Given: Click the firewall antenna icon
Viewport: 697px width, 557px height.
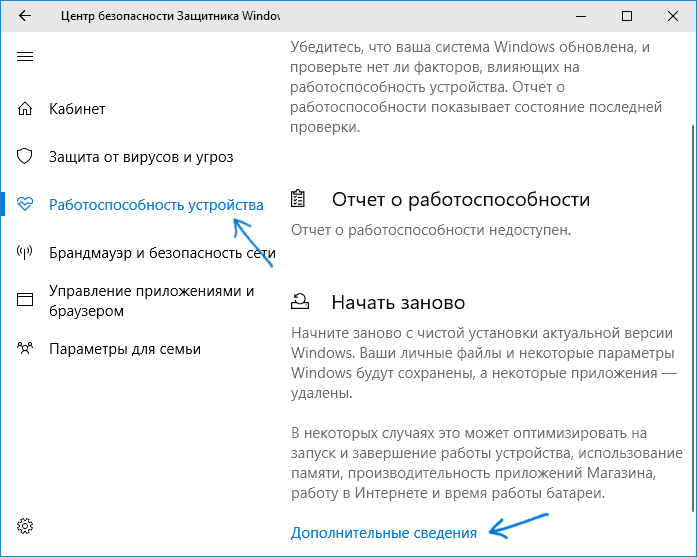Looking at the screenshot, I should (24, 252).
